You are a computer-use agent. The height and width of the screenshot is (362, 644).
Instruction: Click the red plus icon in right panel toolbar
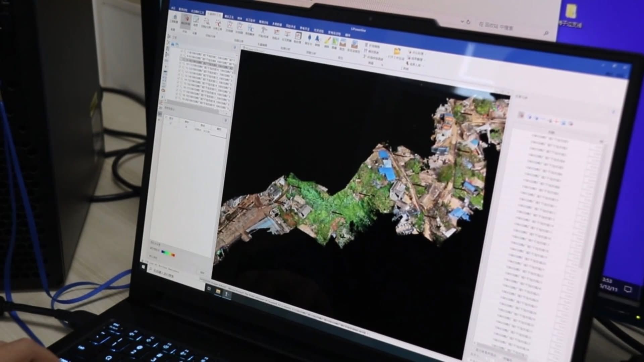556,121
